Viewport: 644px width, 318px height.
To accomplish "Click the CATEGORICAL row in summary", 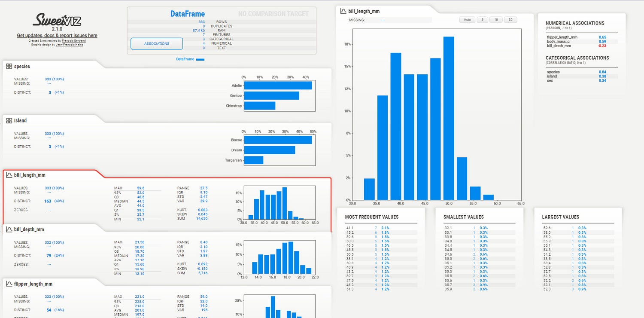I will 222,39.
